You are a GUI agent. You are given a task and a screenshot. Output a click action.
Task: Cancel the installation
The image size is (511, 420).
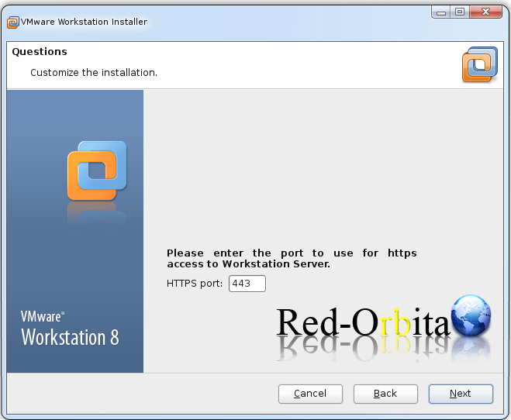(x=310, y=394)
